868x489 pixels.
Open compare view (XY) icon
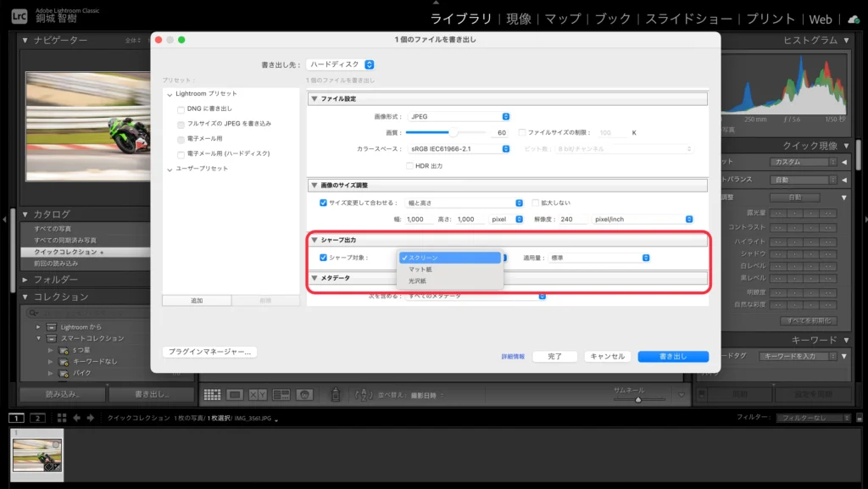point(258,395)
